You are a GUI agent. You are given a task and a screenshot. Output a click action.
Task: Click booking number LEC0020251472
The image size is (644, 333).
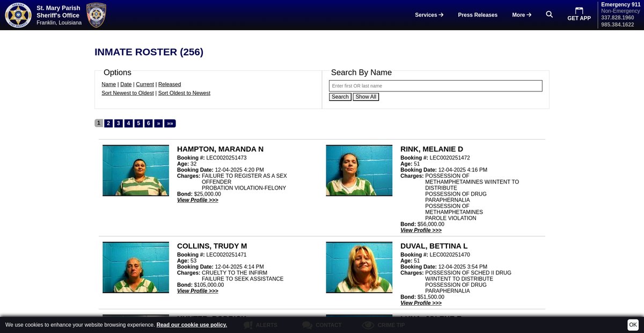point(450,158)
